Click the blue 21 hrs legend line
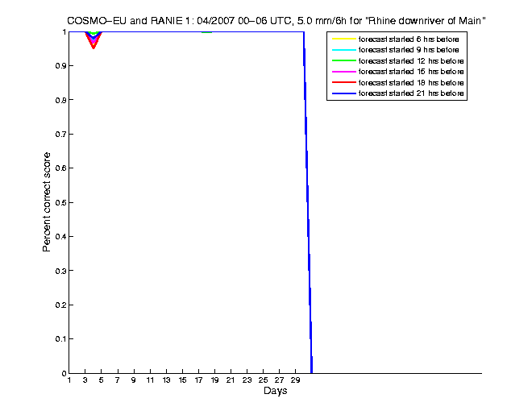The image size is (532, 419). [344, 93]
